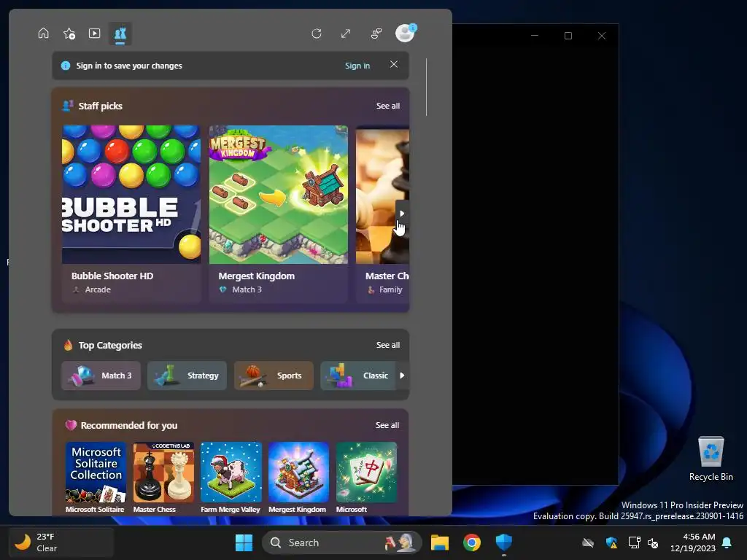Click the Staff picks heading icon
Viewport: 747px width, 560px height.
tap(68, 105)
